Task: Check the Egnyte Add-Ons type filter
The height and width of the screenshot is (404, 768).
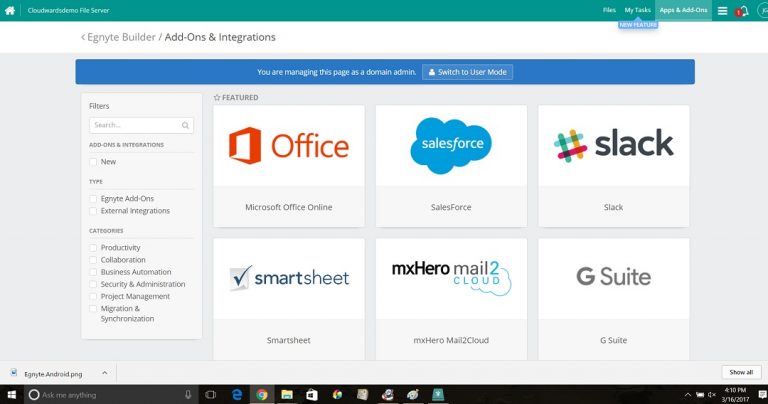Action: pos(93,198)
